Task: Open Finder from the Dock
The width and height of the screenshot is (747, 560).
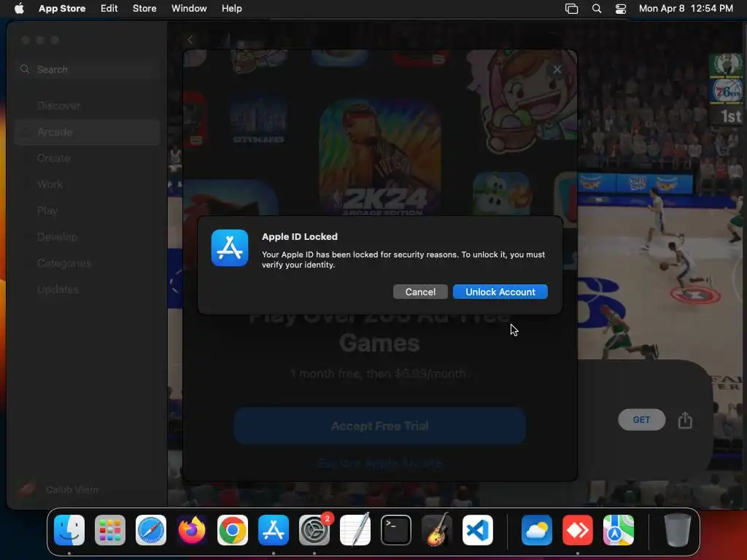Action: point(69,530)
